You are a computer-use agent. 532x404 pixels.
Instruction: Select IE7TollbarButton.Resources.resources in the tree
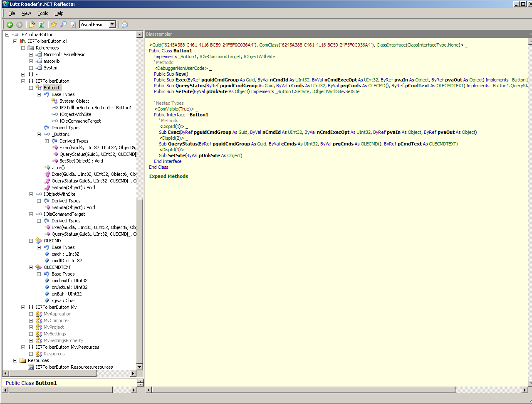74,367
